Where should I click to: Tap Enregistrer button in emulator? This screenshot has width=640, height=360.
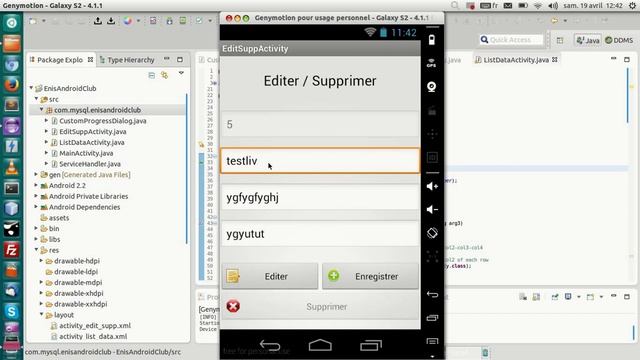click(x=370, y=276)
